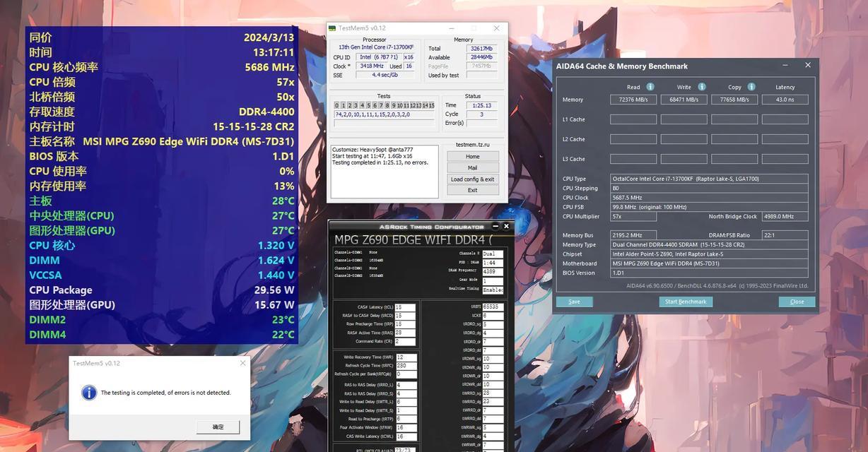Click the empty L1 Cache Read field
The image size is (868, 452).
(633, 119)
